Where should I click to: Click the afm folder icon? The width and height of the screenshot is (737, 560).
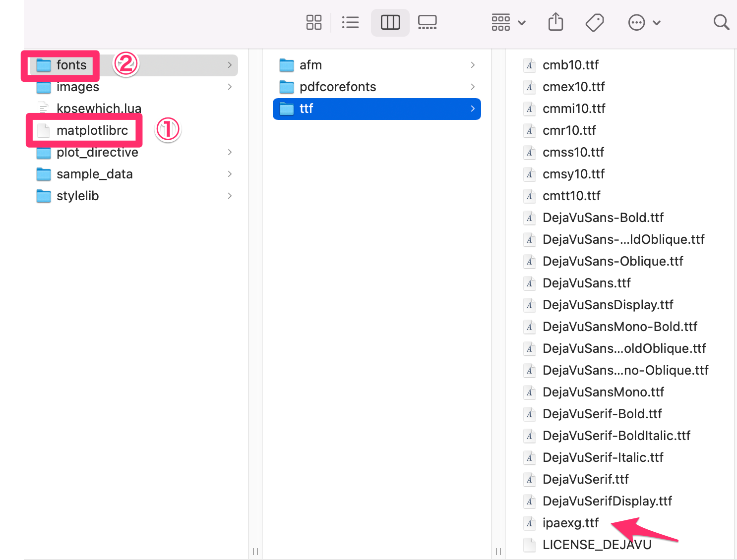pyautogui.click(x=286, y=64)
